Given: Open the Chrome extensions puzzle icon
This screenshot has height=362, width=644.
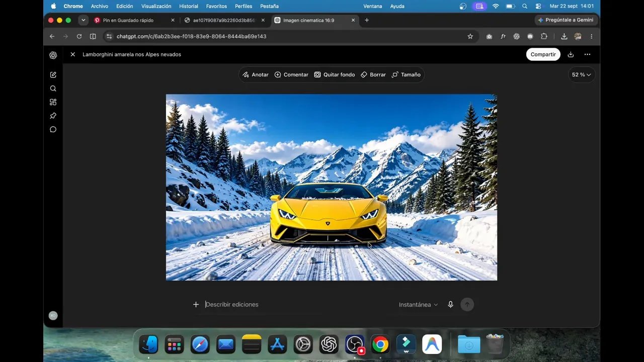Looking at the screenshot, I should pyautogui.click(x=544, y=36).
